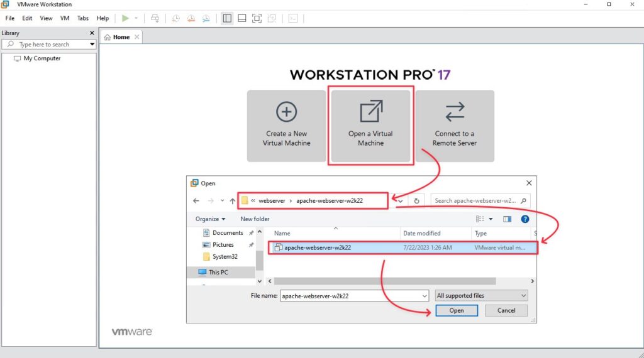
Task: Click the Unity mode toolbar icon
Action: tap(272, 18)
